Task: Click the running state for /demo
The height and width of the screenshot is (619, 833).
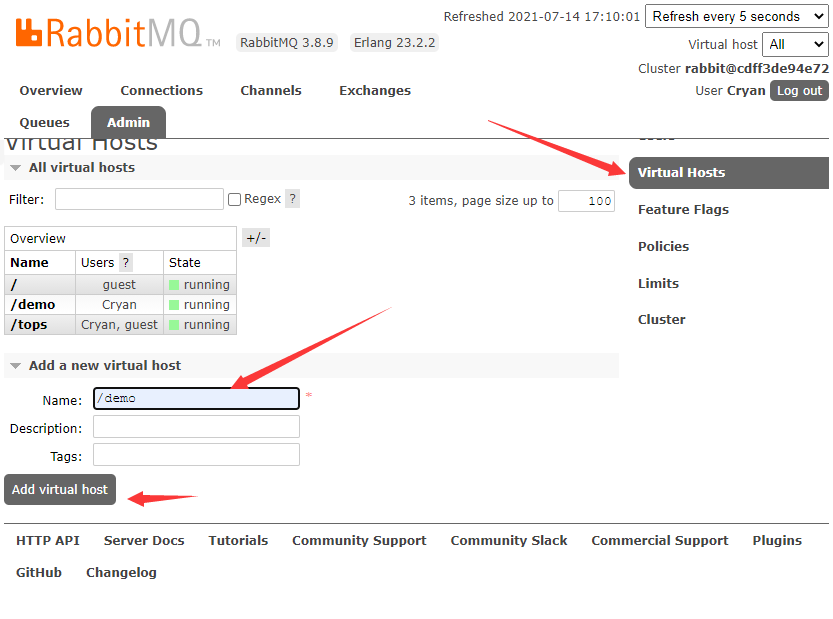Action: point(200,304)
